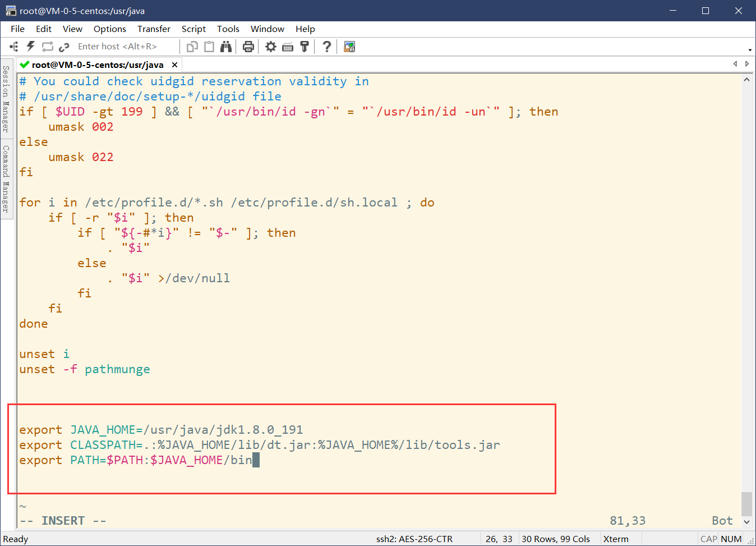The image size is (756, 546).
Task: Launch SecureFX from its toolbar icon
Action: coord(349,47)
